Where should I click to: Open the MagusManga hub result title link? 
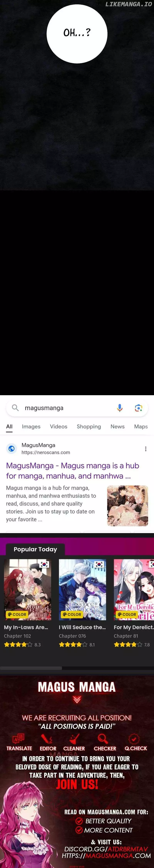(73, 471)
